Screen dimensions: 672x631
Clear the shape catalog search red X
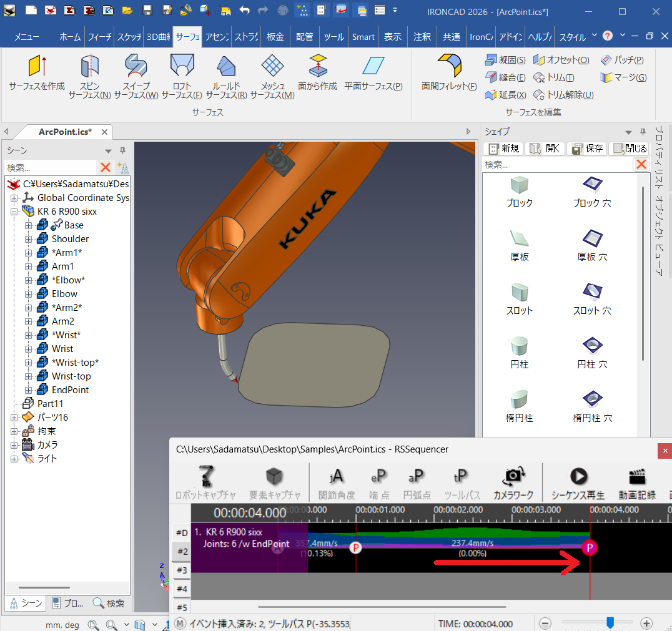point(641,165)
